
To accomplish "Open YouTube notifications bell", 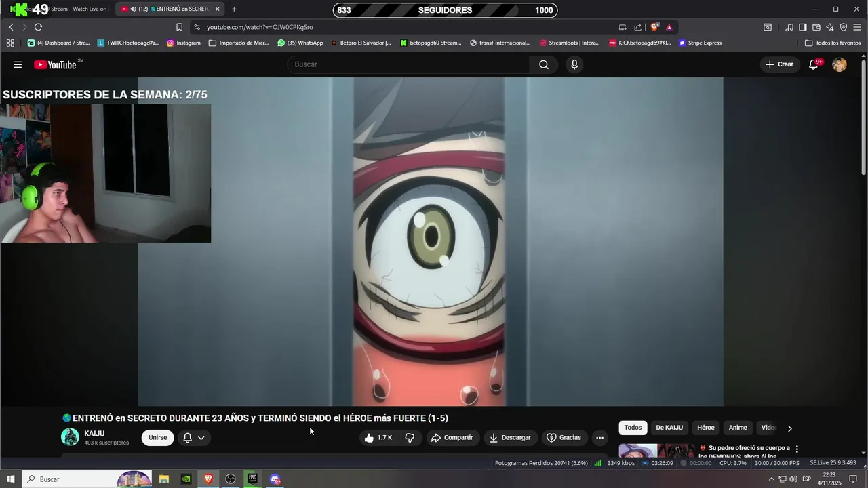I will 814,64.
